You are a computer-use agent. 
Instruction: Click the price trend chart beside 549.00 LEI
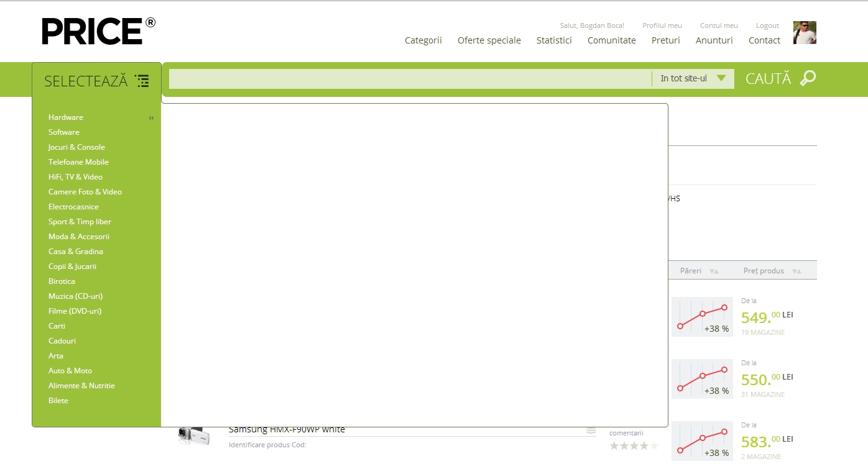click(702, 317)
